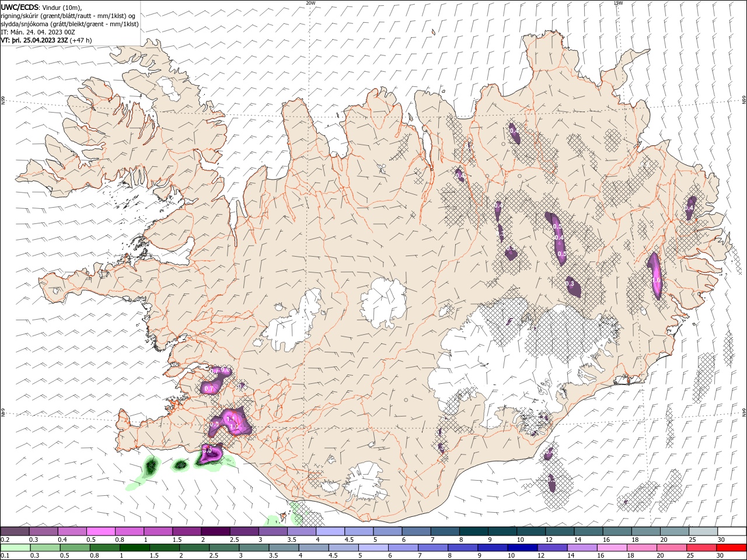Screen dimensions: 747x560
Task: Click the 'slydda/snjókoma' legend description line
Action: pos(70,24)
